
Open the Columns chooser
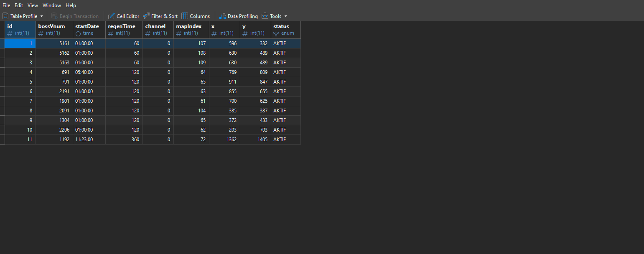pos(196,16)
